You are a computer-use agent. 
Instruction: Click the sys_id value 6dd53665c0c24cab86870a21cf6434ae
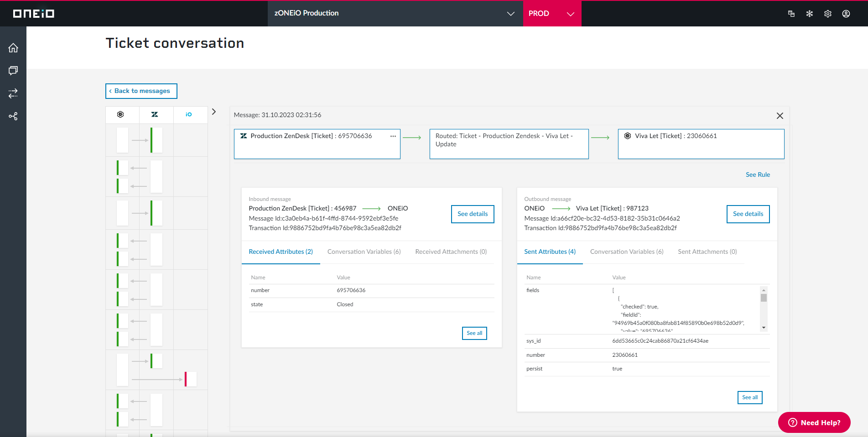coord(660,341)
